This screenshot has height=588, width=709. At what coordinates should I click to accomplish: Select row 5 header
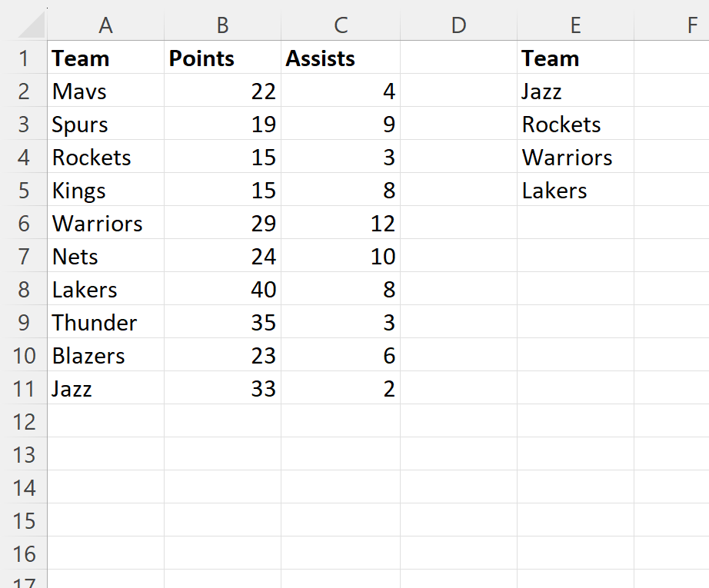click(24, 190)
